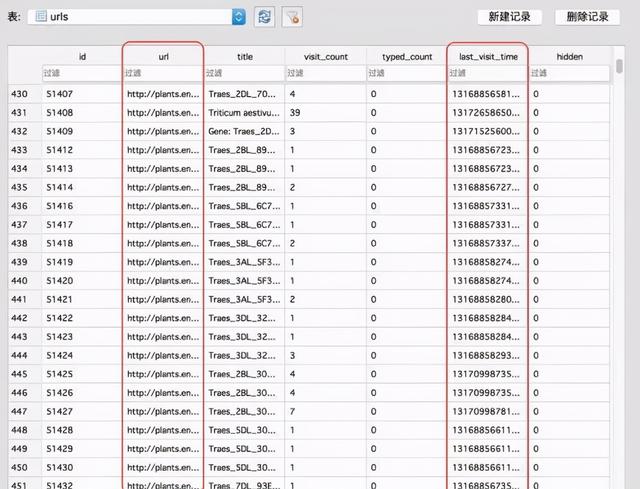Select visit_count cell with value 7
This screenshot has height=489, width=640.
[326, 411]
